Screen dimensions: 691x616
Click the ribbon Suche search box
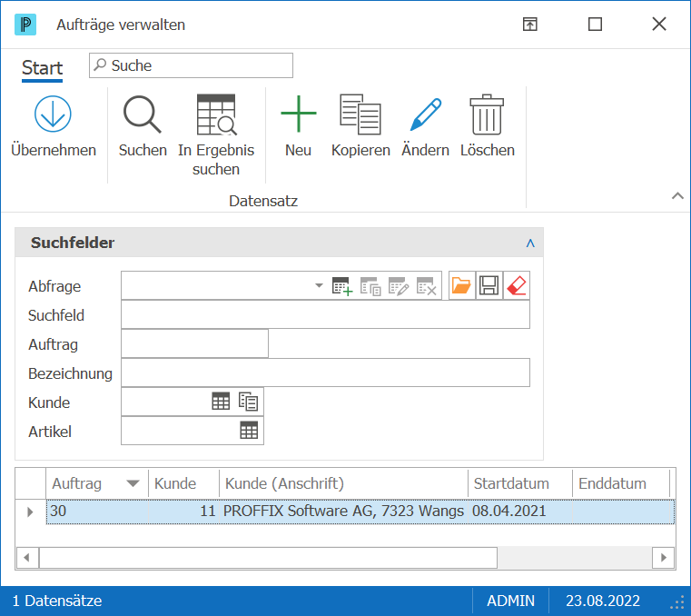pos(191,65)
